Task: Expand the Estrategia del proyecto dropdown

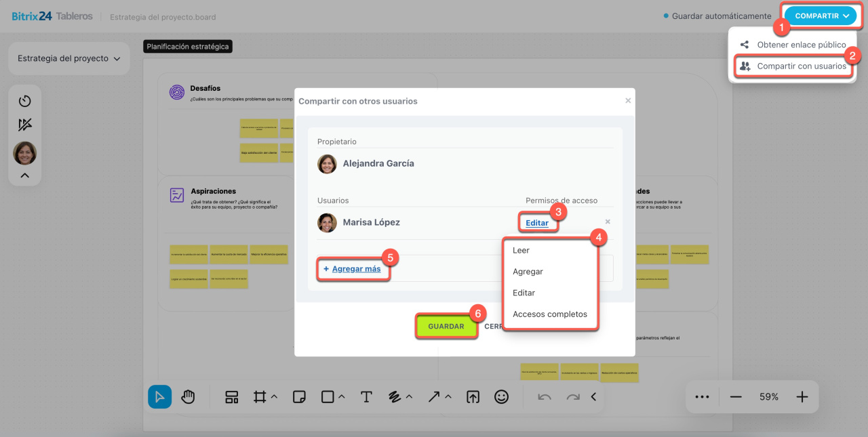Action: tap(68, 59)
